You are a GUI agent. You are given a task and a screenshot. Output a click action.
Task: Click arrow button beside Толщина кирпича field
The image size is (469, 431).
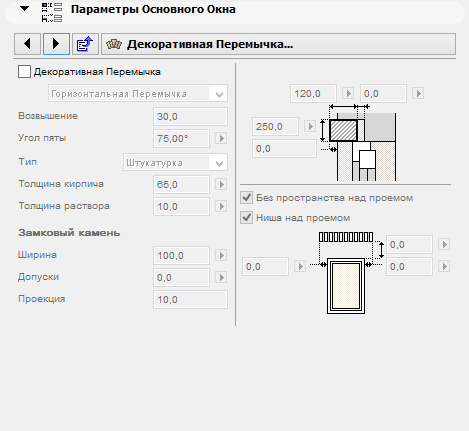(x=221, y=184)
